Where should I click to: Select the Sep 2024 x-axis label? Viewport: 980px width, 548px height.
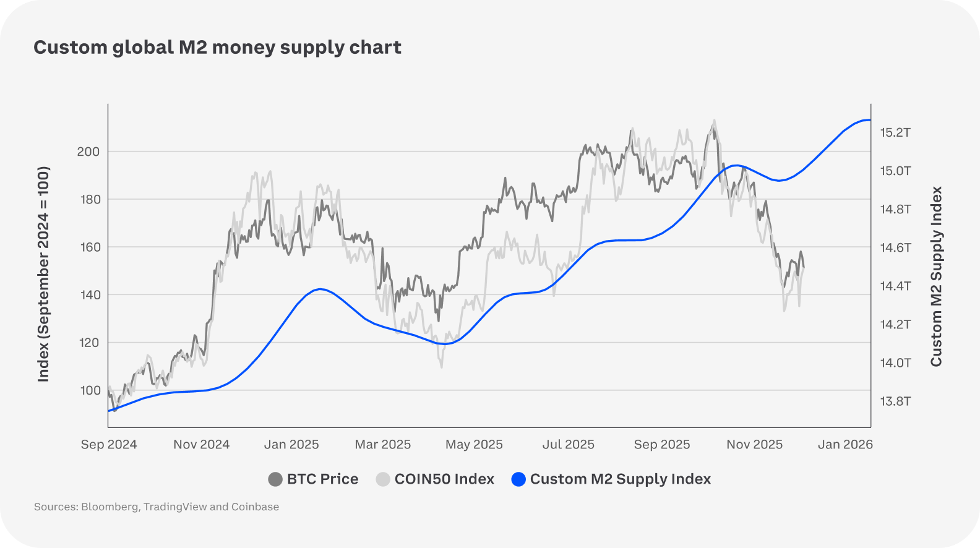[x=109, y=445]
